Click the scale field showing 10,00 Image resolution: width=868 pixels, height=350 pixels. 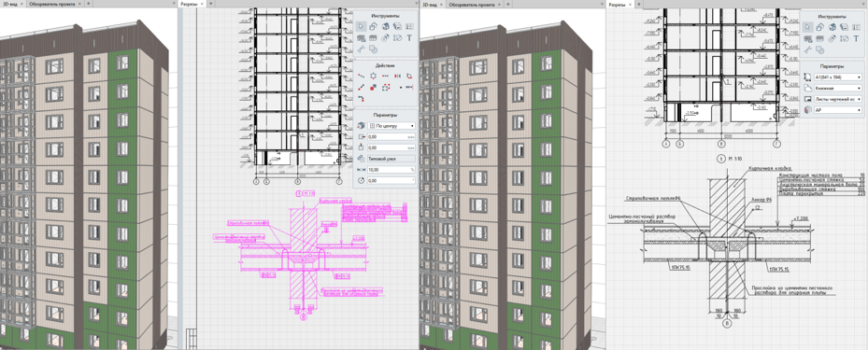pos(391,170)
